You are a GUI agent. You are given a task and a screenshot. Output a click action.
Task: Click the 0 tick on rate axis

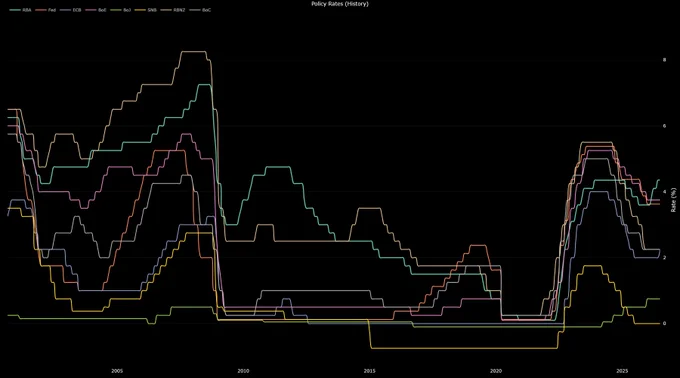tap(664, 323)
